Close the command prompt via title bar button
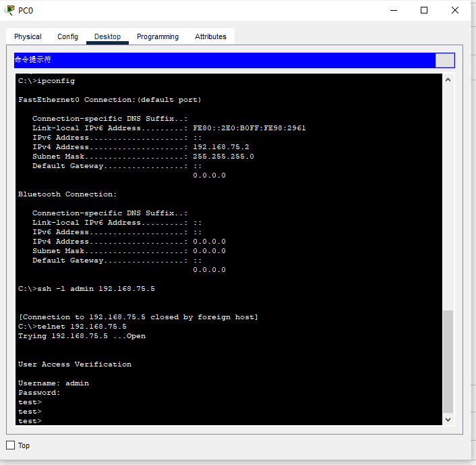This screenshot has width=476, height=465. [445, 60]
